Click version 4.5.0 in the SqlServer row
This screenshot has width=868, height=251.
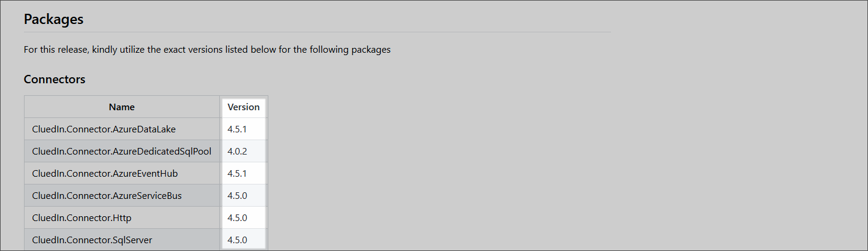coord(237,240)
